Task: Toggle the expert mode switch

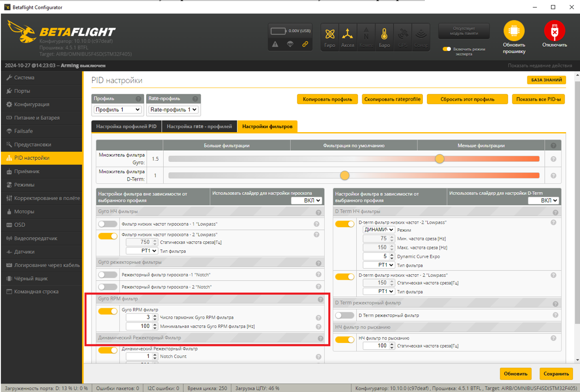Action: (x=447, y=49)
